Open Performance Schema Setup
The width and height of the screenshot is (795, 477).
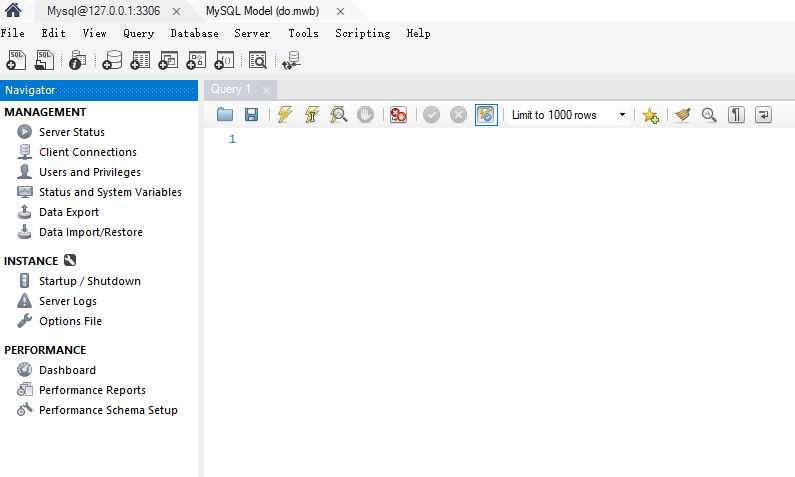[108, 410]
